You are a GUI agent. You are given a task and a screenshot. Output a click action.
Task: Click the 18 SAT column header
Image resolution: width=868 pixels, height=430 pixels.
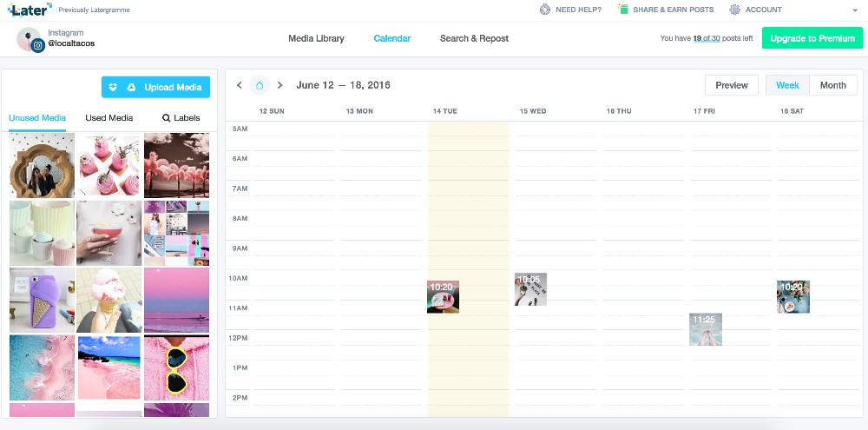(x=792, y=111)
